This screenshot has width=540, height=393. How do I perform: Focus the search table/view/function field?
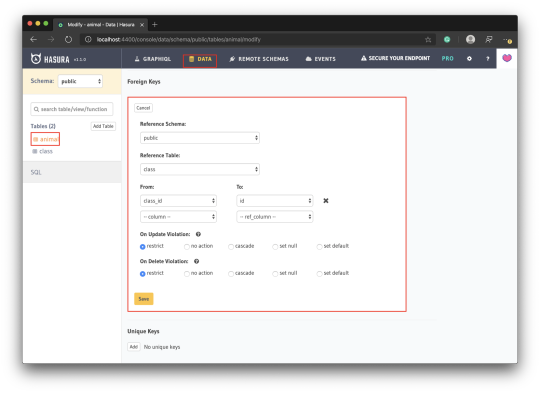(x=72, y=109)
